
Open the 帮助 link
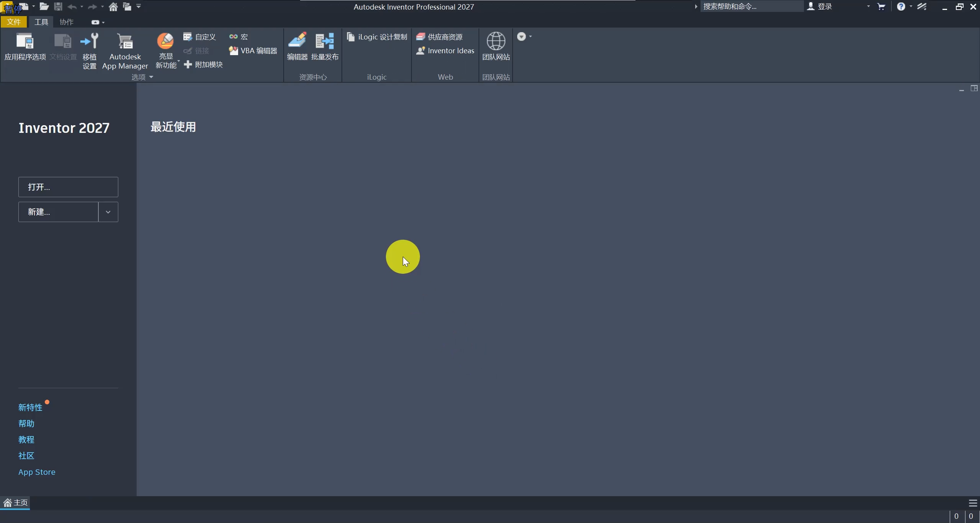tap(26, 423)
